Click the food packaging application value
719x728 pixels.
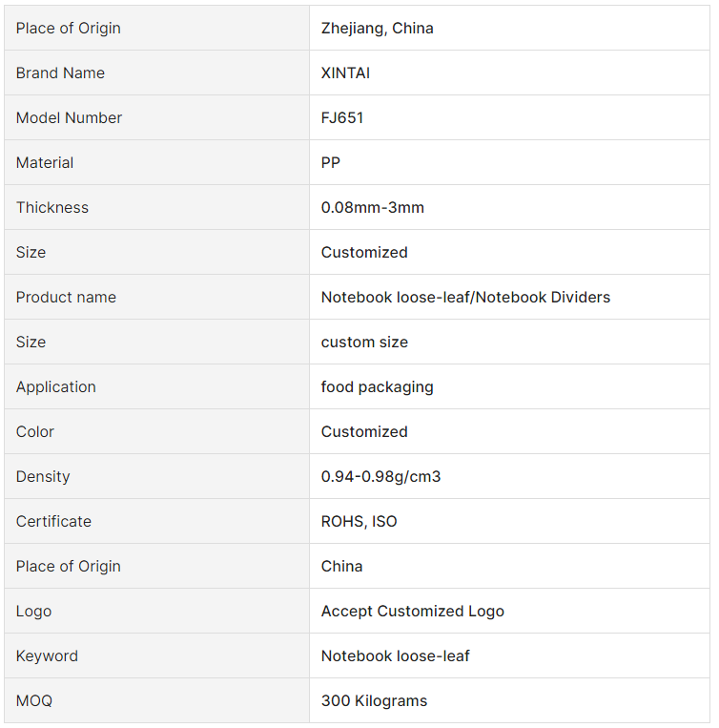click(x=377, y=387)
